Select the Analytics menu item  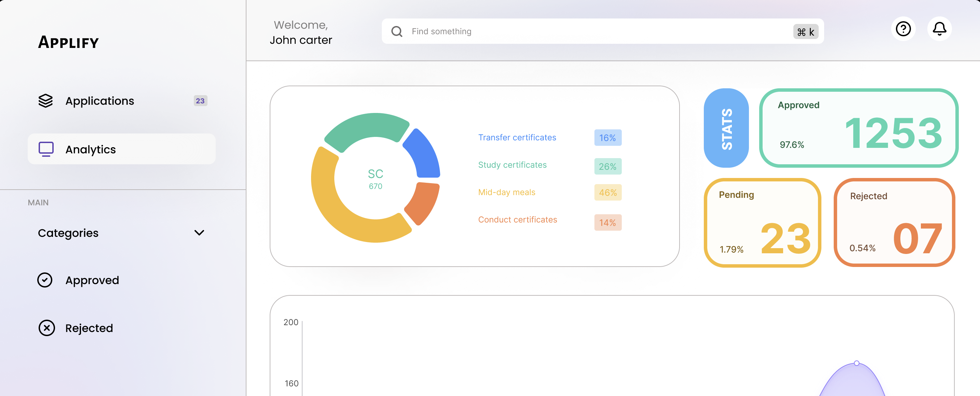pos(91,150)
